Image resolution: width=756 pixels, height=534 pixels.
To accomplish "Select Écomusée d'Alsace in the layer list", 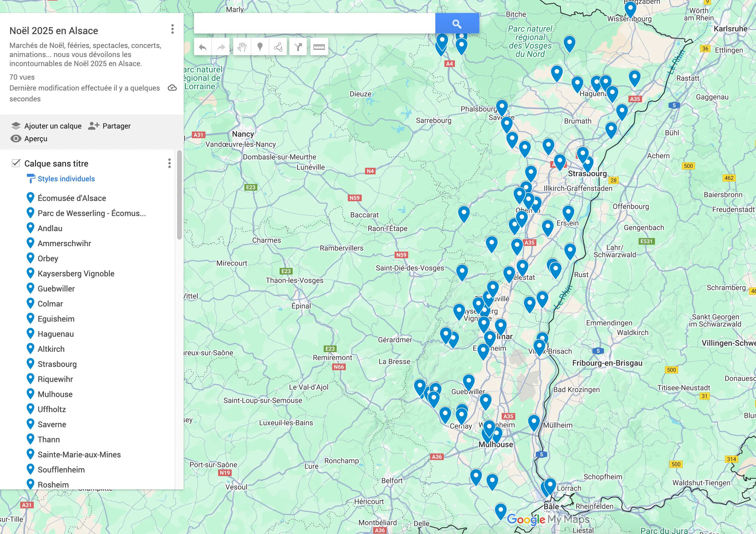I will 71,198.
